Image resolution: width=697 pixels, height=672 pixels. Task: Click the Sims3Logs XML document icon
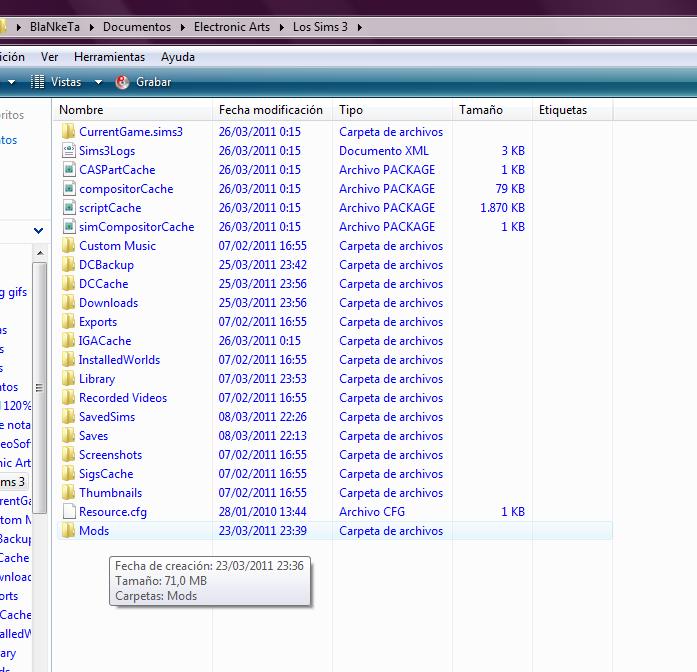pos(67,151)
